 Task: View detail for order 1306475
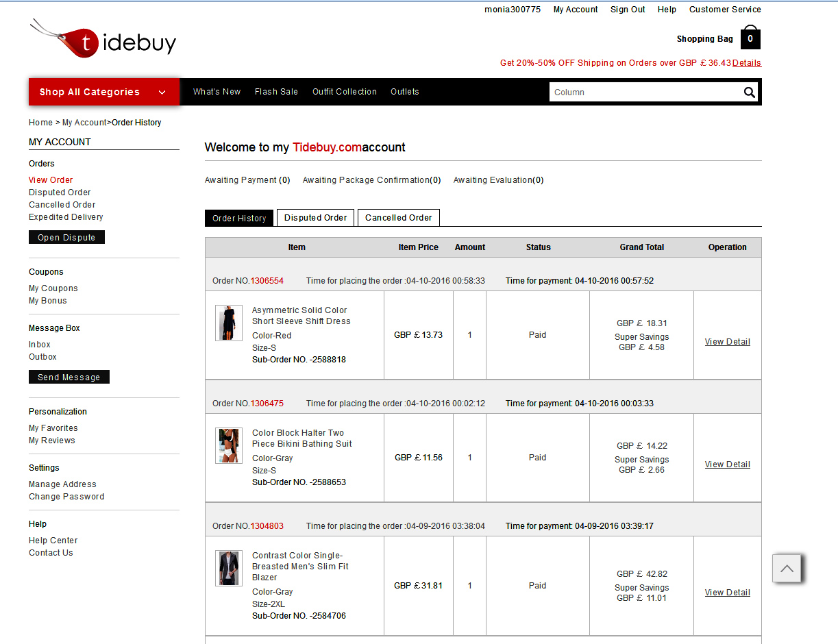(x=728, y=465)
